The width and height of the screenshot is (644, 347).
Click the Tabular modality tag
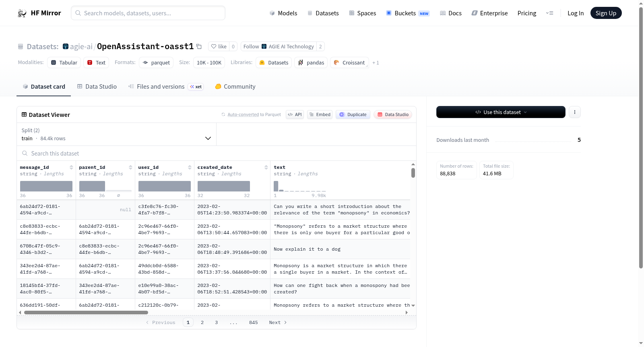click(x=64, y=62)
